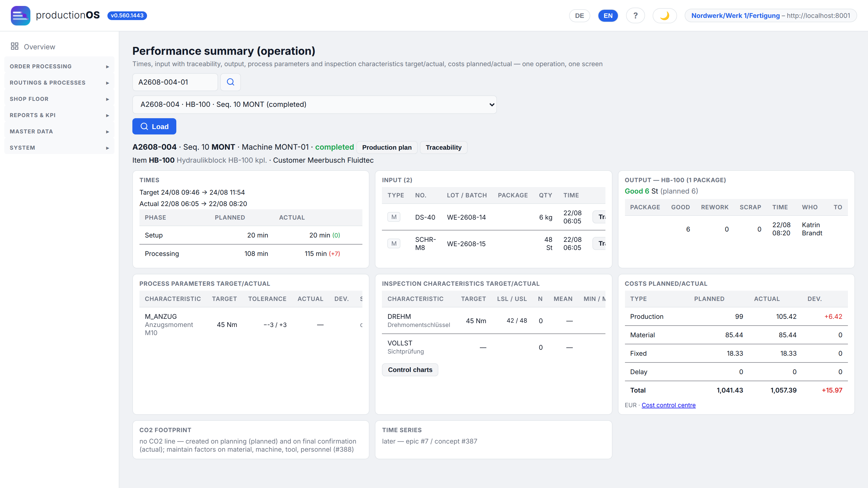Open Production plan button

(x=387, y=147)
